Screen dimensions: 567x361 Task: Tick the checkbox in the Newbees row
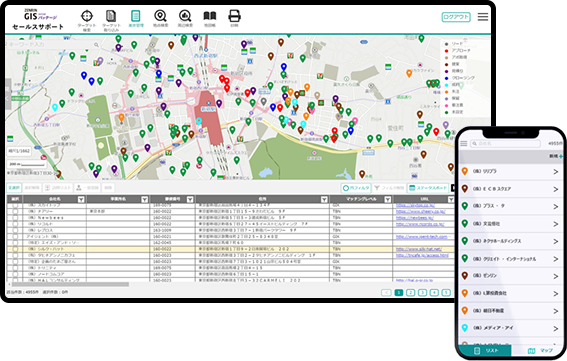tap(15, 218)
